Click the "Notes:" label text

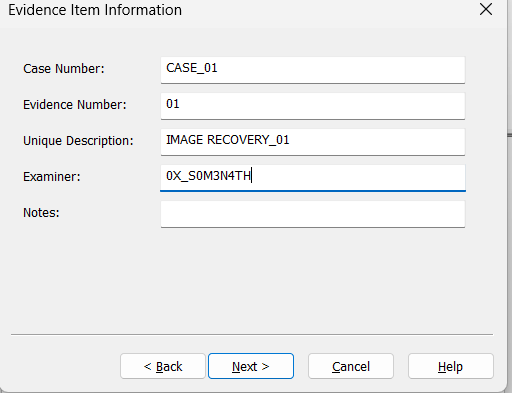click(x=41, y=213)
